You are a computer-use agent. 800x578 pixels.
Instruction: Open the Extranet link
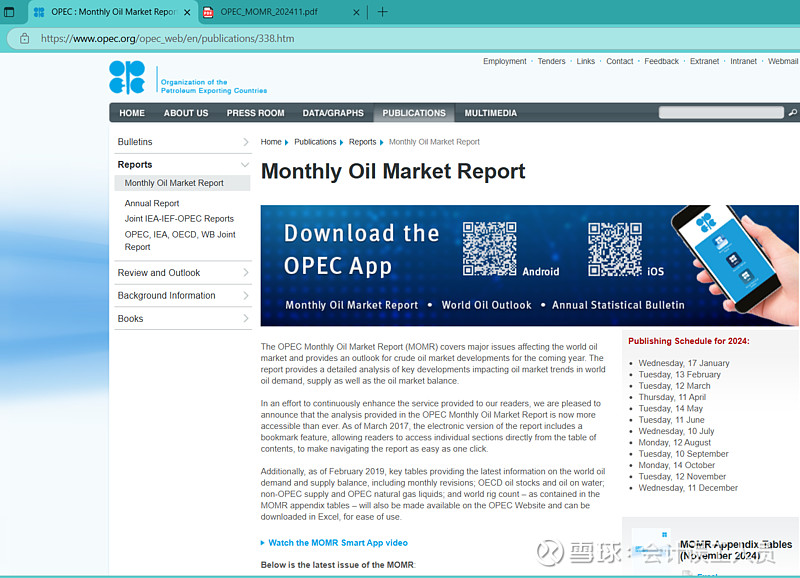704,61
